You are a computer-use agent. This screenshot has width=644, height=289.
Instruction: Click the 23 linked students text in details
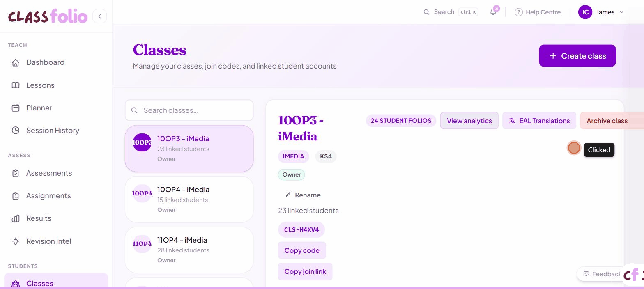(308, 211)
